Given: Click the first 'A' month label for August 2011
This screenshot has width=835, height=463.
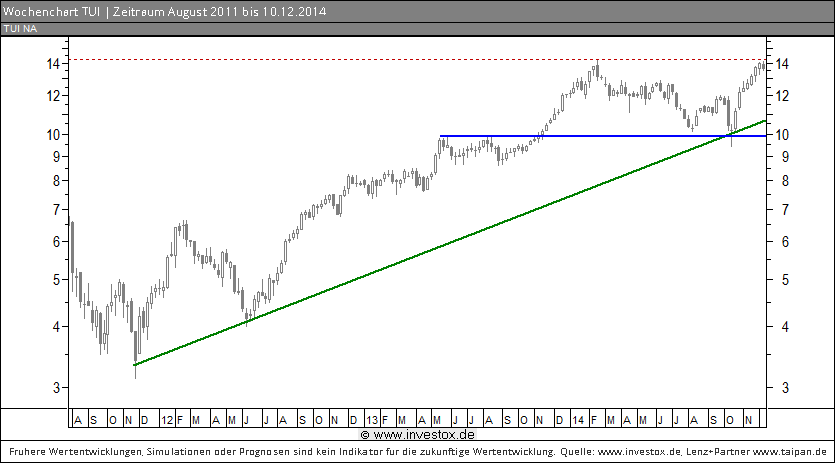Looking at the screenshot, I should [x=78, y=420].
